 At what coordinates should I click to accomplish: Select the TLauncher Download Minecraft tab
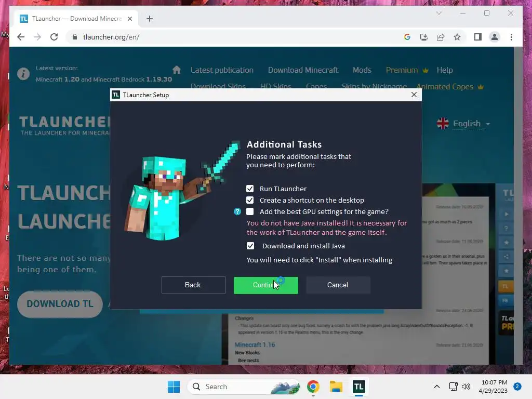(x=76, y=19)
